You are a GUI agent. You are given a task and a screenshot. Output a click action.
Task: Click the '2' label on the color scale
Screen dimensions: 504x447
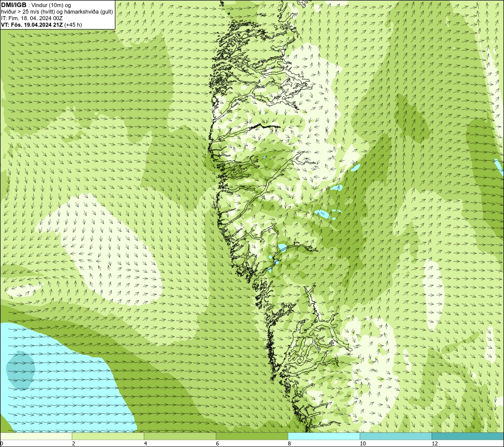74,443
